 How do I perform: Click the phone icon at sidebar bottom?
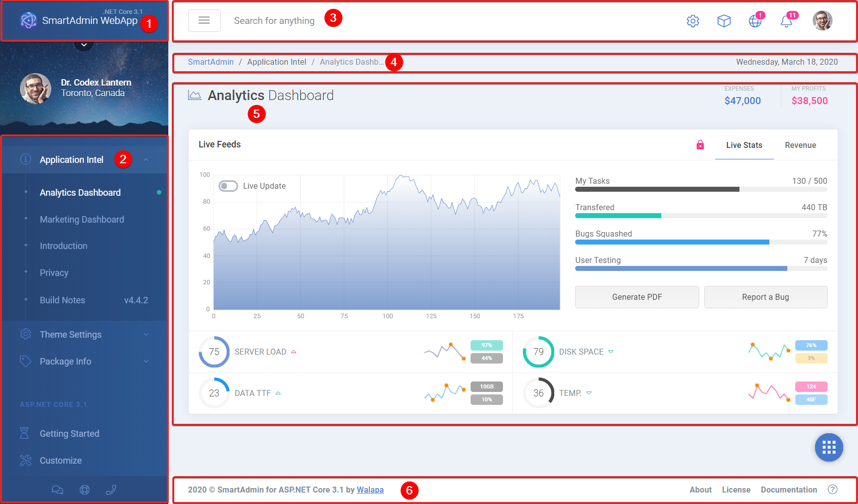point(111,490)
